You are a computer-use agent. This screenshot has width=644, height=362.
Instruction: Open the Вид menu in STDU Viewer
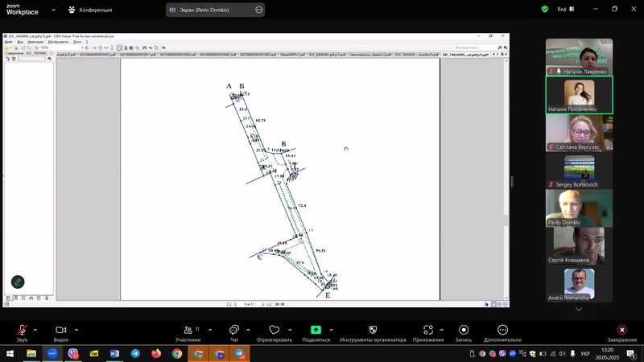pyautogui.click(x=19, y=42)
